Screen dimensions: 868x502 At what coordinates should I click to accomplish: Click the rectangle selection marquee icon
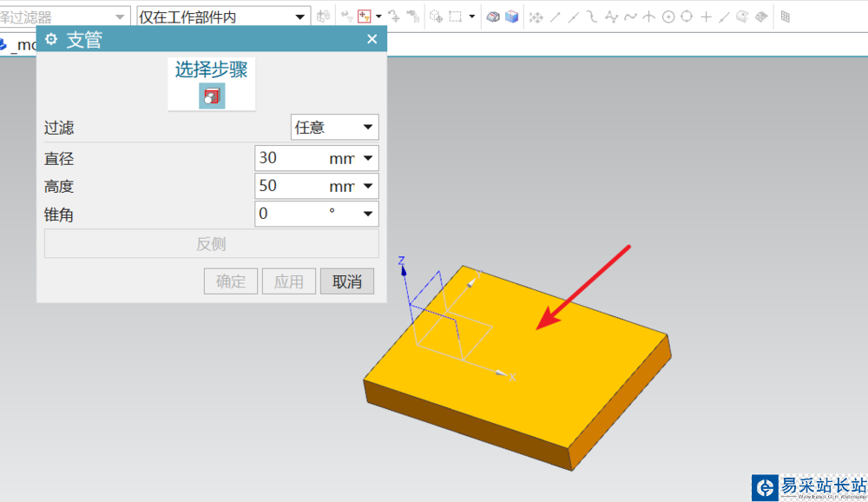pyautogui.click(x=455, y=17)
